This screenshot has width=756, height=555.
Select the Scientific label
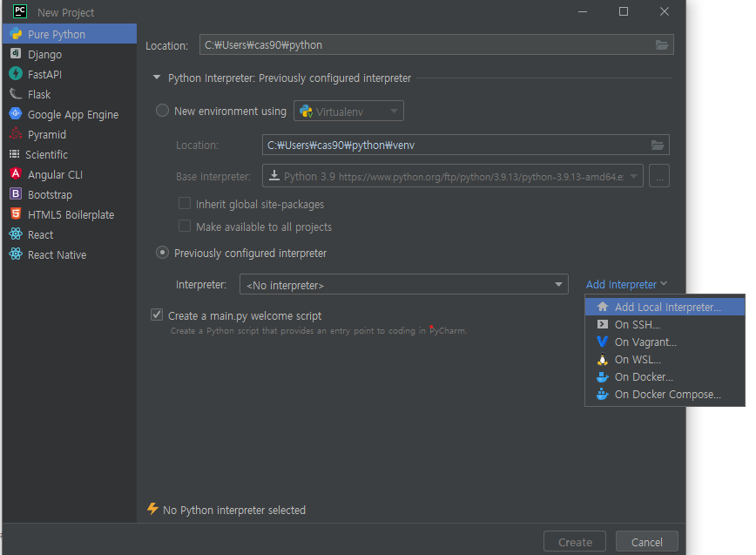tap(46, 155)
